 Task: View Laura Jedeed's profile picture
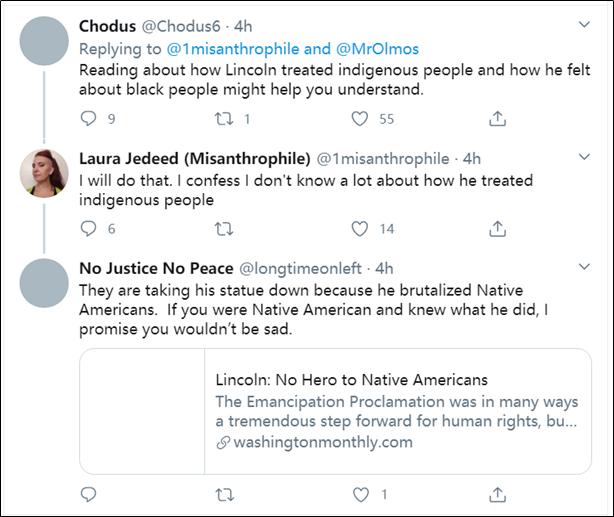click(44, 173)
